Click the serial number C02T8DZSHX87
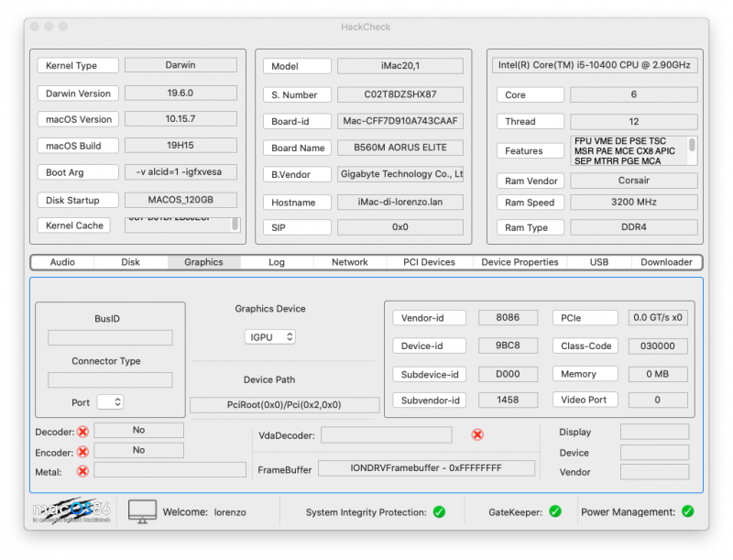Screen dimensions: 733x560 tap(400, 94)
